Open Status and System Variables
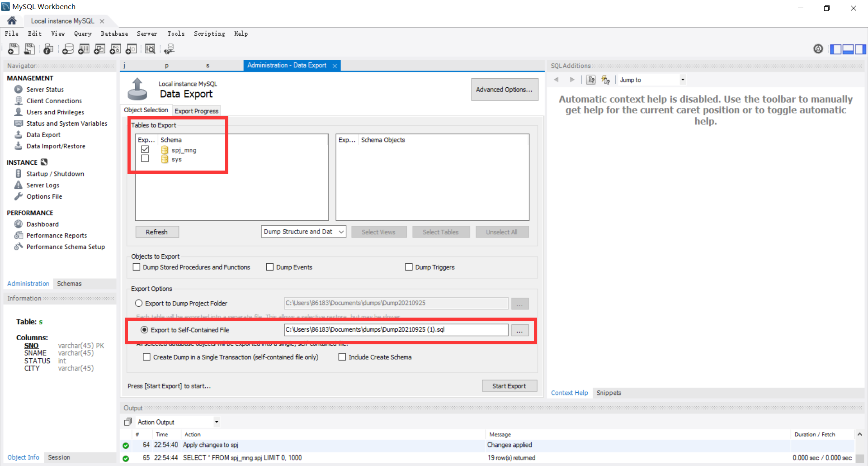Image resolution: width=868 pixels, height=466 pixels. point(67,124)
